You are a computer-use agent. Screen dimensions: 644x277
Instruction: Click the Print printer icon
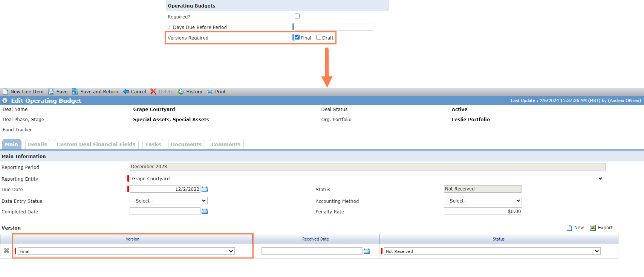(x=210, y=91)
